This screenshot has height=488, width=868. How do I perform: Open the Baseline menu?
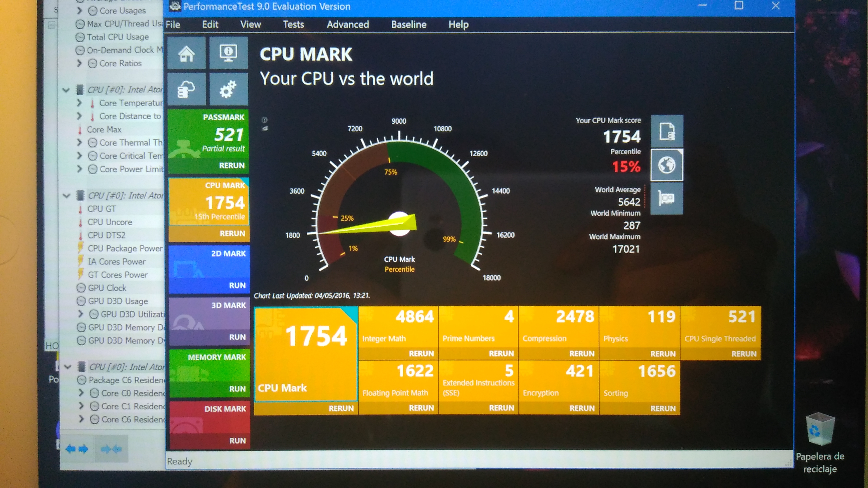tap(409, 25)
